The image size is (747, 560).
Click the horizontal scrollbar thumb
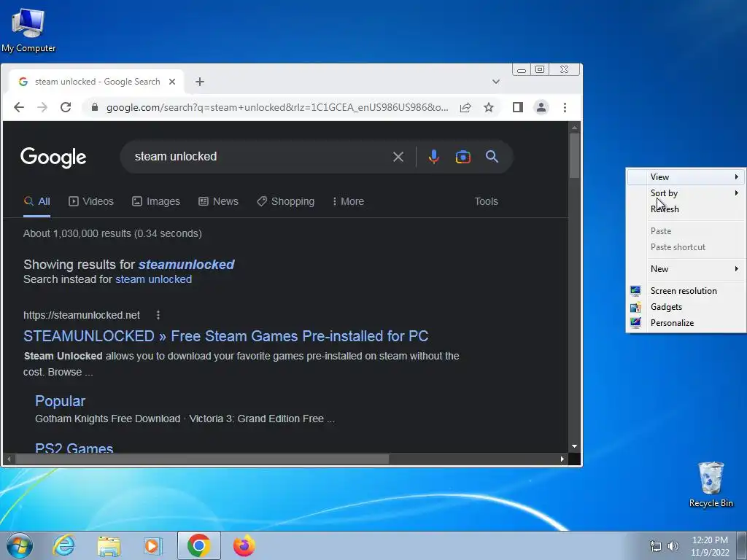point(202,459)
